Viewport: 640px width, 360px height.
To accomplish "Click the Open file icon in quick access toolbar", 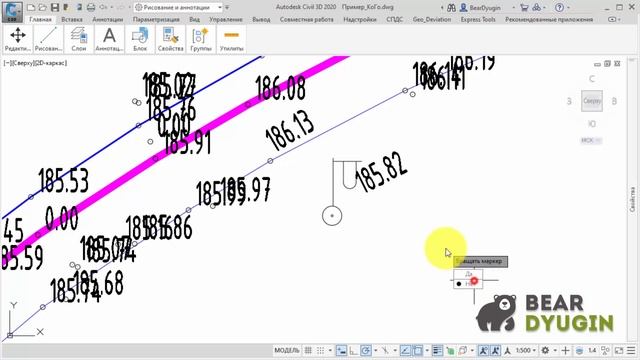I will (x=42, y=7).
